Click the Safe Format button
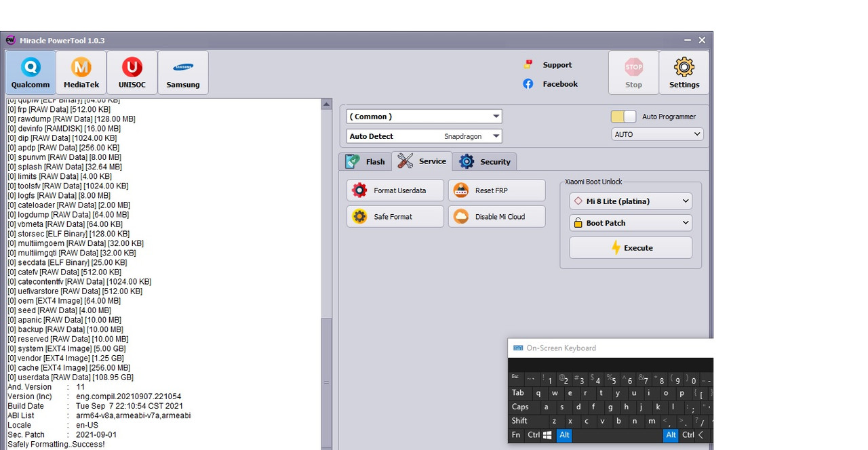Screen dimensions: 868x450 click(395, 217)
